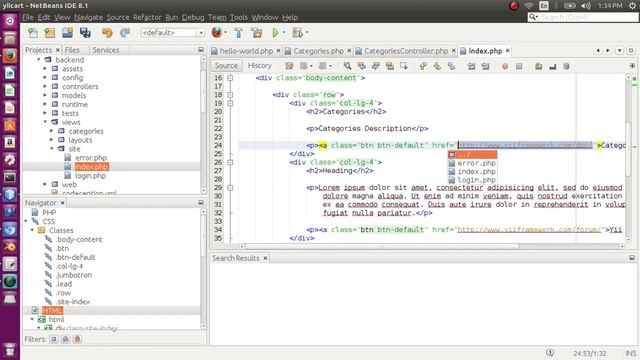Click the Search (Ctrl+I) input field
This screenshot has width=640, height=360.
click(x=583, y=17)
